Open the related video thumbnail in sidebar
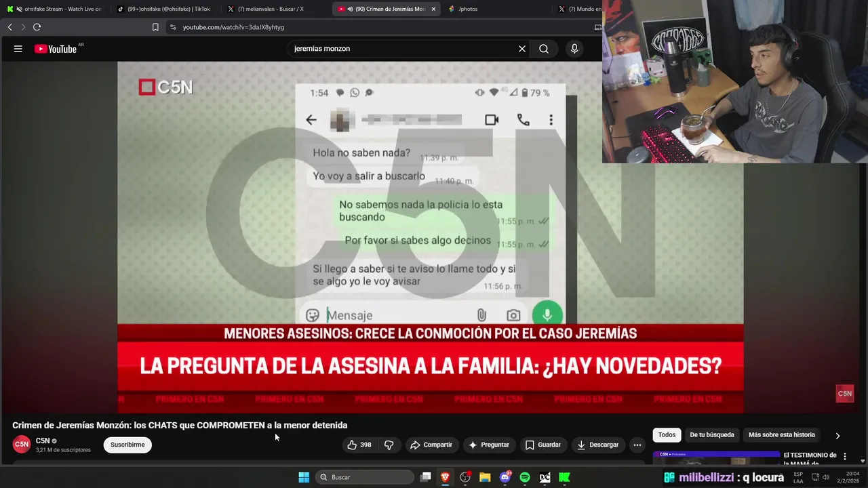 tap(716, 458)
